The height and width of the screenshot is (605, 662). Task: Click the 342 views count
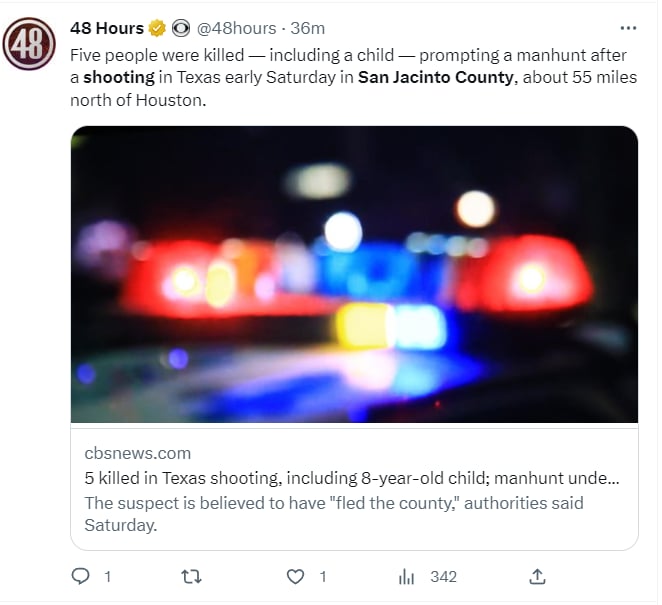443,576
